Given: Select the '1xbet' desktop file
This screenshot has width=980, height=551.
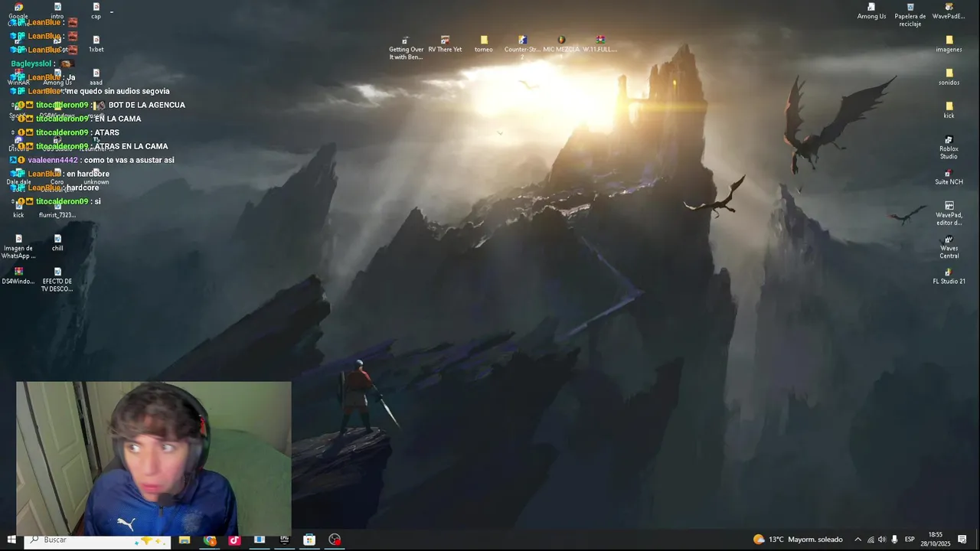Looking at the screenshot, I should (x=96, y=44).
